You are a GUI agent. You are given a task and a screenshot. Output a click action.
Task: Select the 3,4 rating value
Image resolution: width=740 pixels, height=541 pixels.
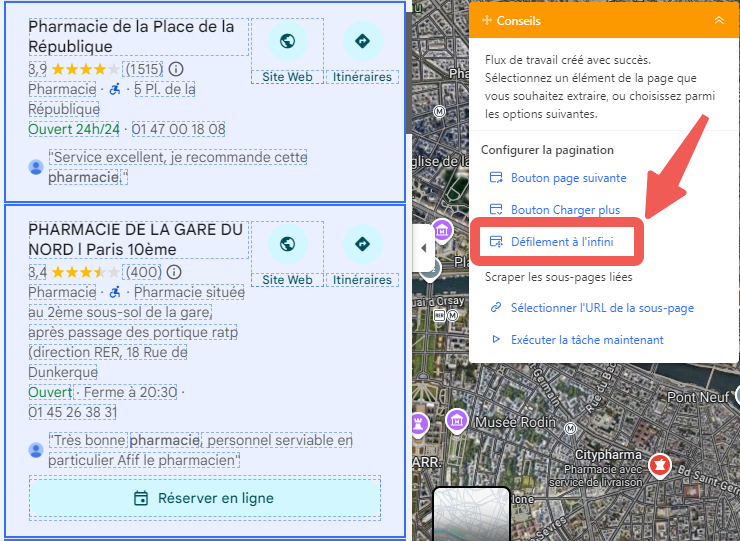coord(38,272)
